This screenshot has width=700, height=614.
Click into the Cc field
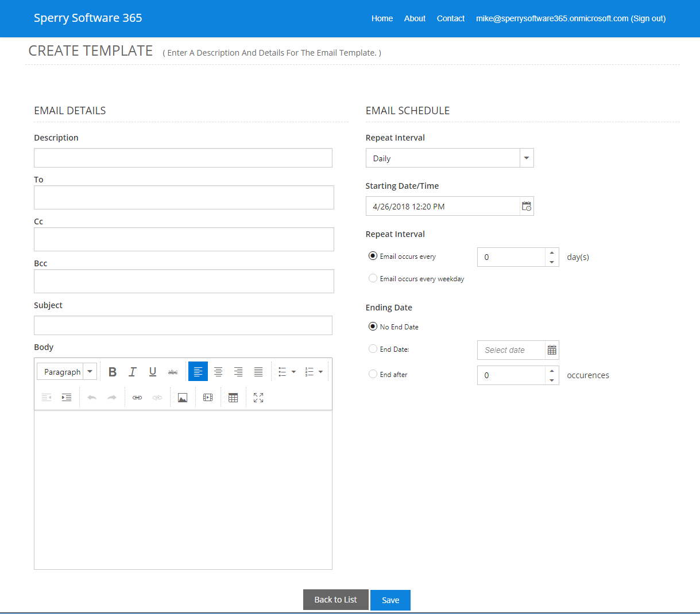coord(184,239)
